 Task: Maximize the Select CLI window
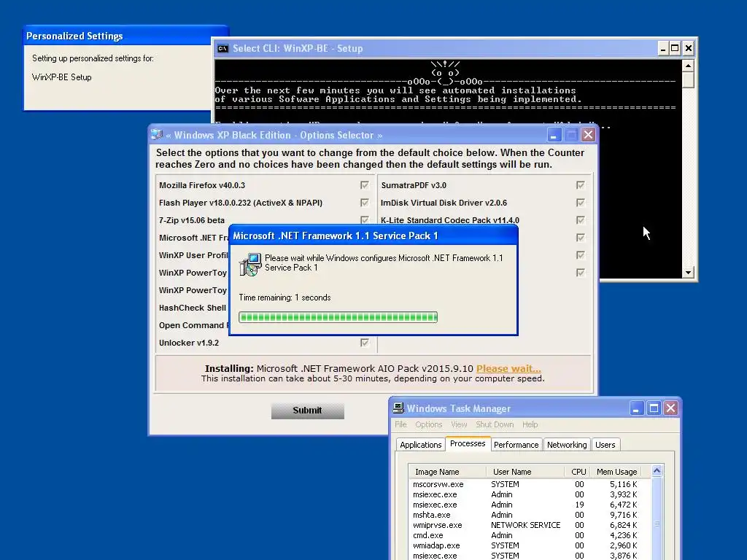pos(675,48)
